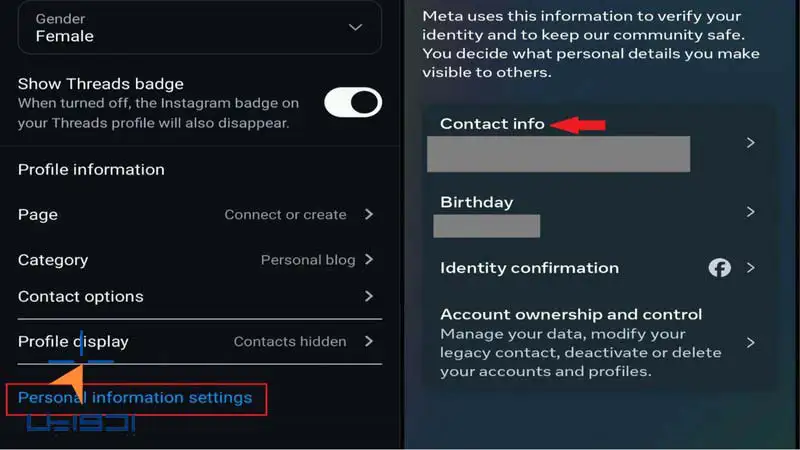Open the Contact info entry
800x450 pixels.
tap(598, 143)
